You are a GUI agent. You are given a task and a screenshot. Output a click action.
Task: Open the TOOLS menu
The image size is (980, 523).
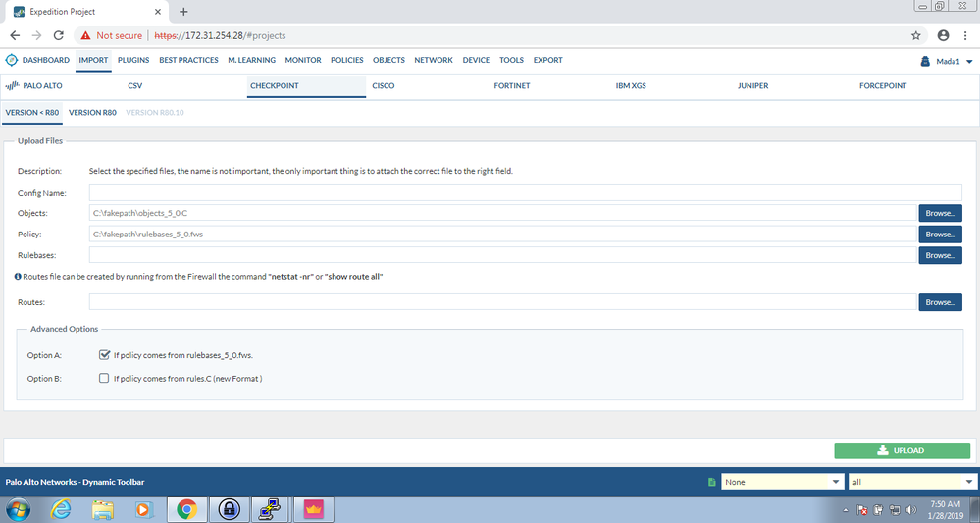pos(511,60)
